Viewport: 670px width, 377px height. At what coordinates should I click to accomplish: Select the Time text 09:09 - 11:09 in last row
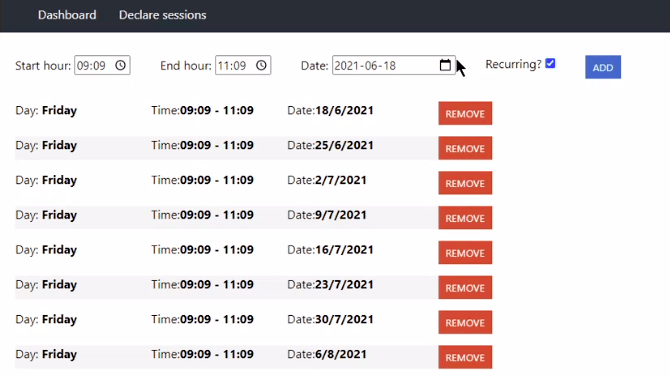(217, 354)
